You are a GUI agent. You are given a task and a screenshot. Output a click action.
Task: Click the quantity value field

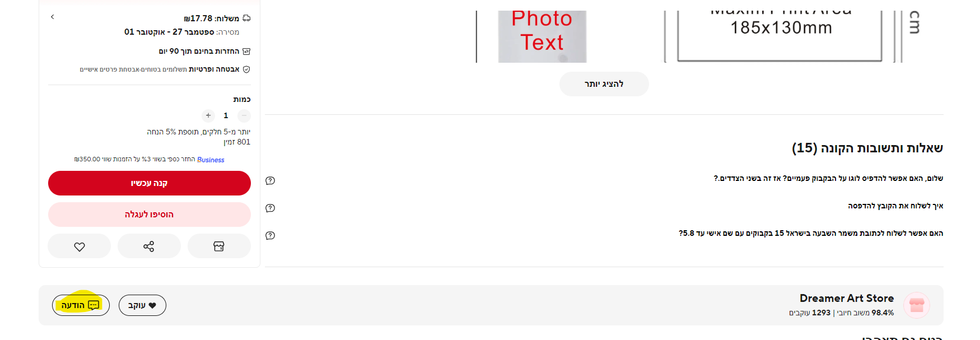[x=226, y=115]
